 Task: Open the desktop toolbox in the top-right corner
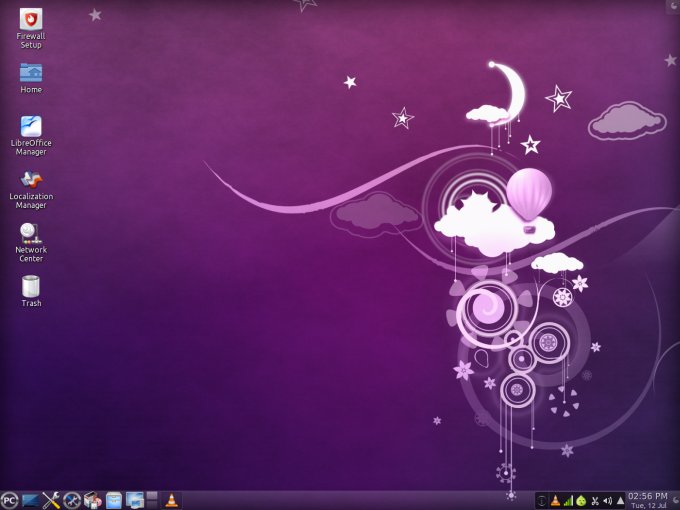click(x=673, y=6)
